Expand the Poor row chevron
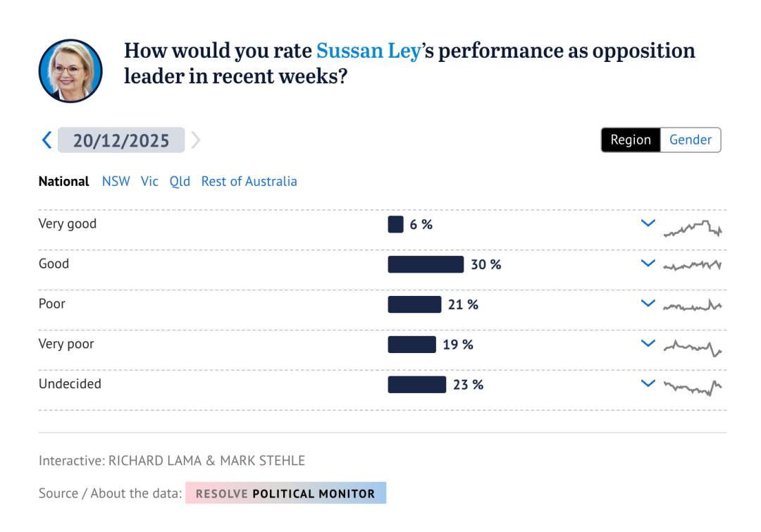Screen dimensions: 761x532 [x=648, y=304]
